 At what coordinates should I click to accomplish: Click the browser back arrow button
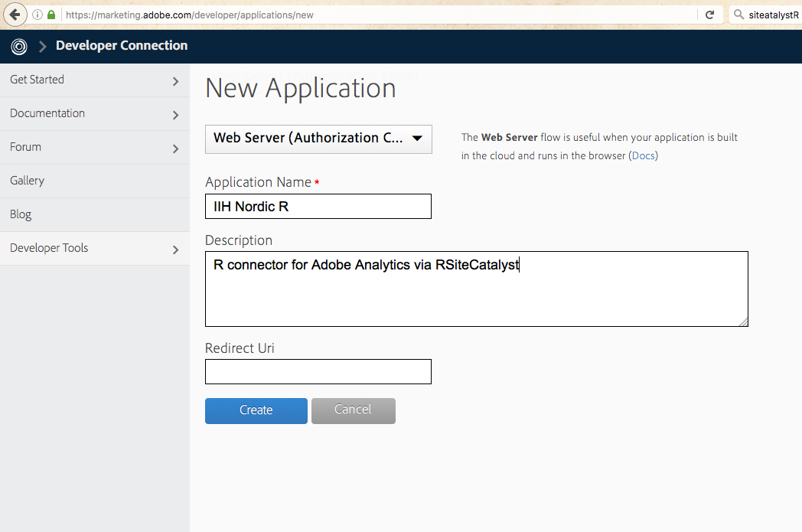tap(15, 15)
